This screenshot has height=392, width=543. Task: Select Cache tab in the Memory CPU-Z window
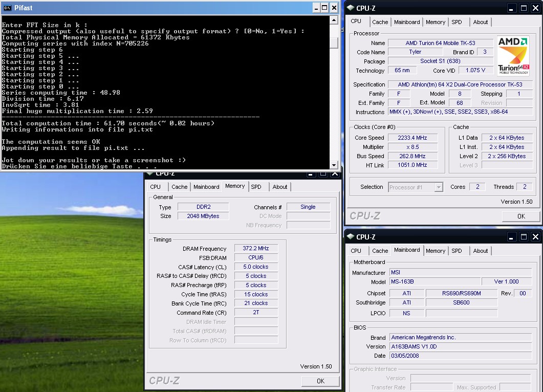(180, 187)
